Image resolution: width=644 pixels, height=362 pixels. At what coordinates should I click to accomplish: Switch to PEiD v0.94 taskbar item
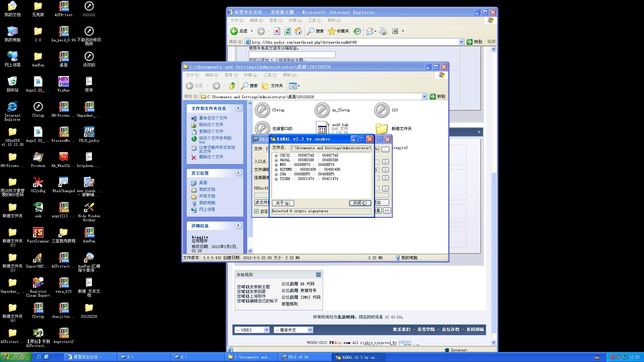pos(305,357)
